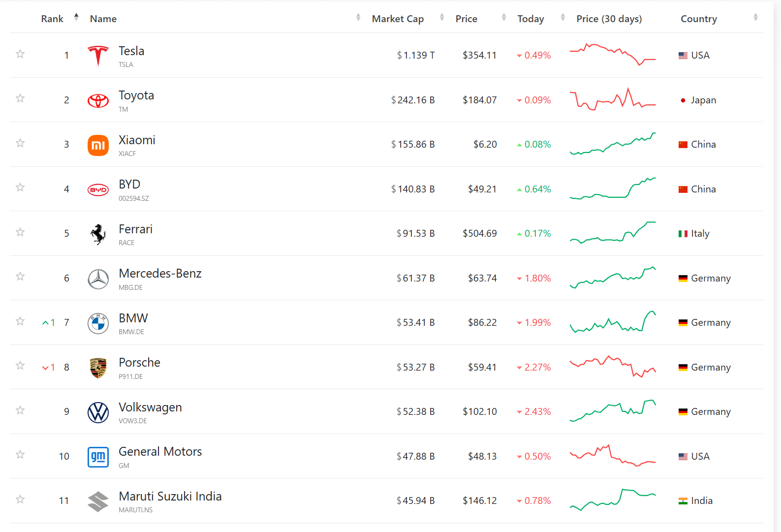
Task: Click the General Motors gm logo
Action: 98,457
